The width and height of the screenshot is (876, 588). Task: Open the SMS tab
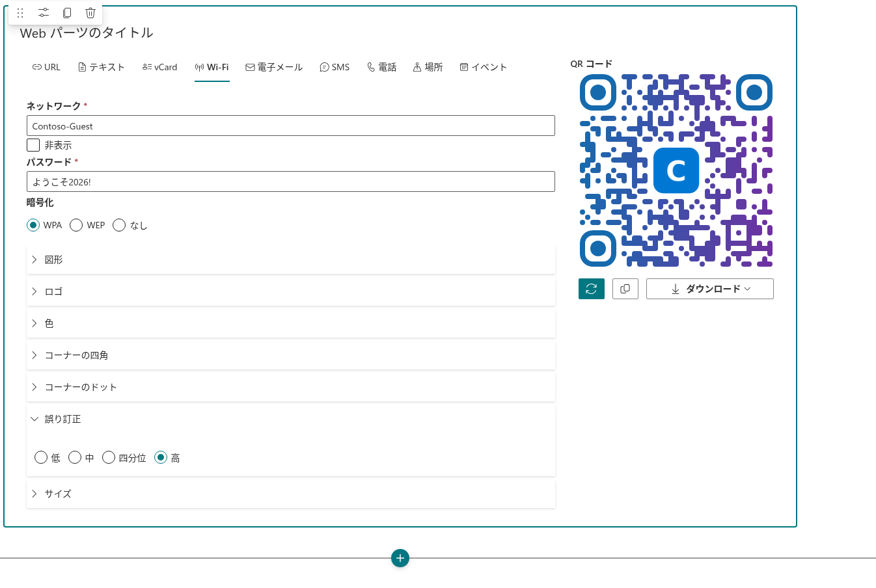335,67
